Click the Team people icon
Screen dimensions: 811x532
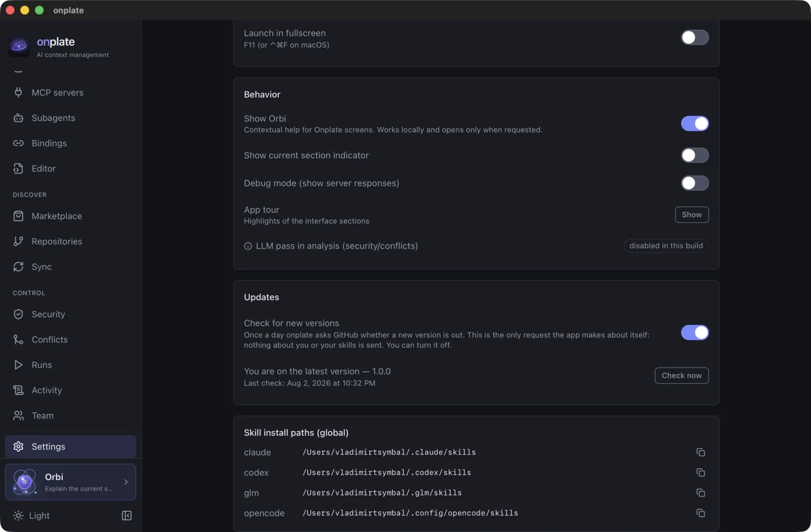click(x=18, y=416)
